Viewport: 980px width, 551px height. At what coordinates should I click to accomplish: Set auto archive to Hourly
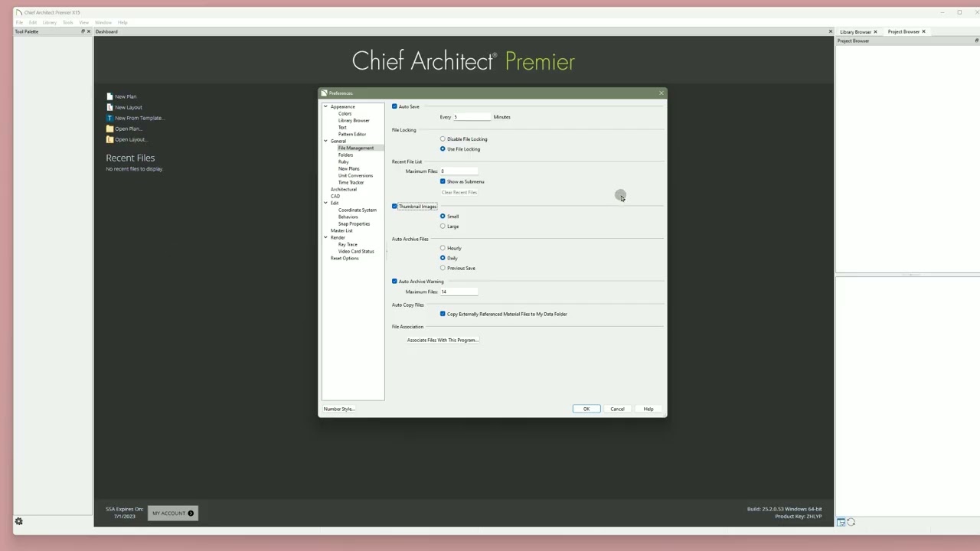click(x=443, y=248)
